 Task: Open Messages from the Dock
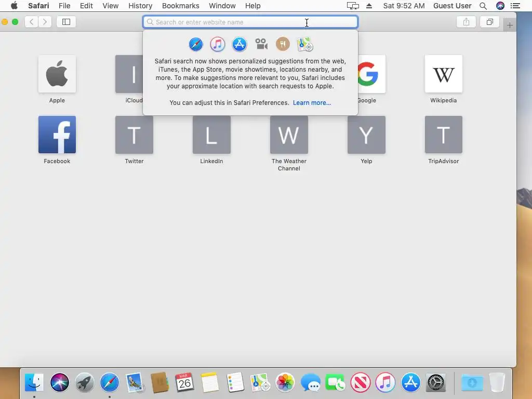(x=310, y=382)
